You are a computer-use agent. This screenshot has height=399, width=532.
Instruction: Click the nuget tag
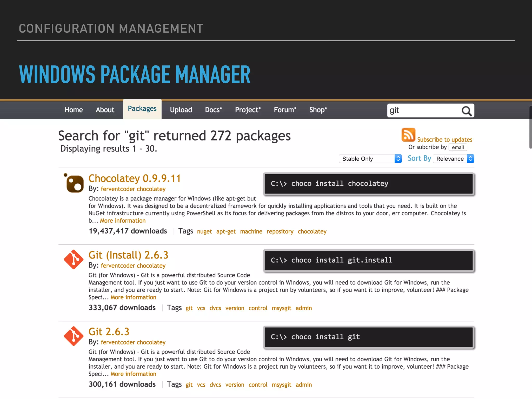204,232
